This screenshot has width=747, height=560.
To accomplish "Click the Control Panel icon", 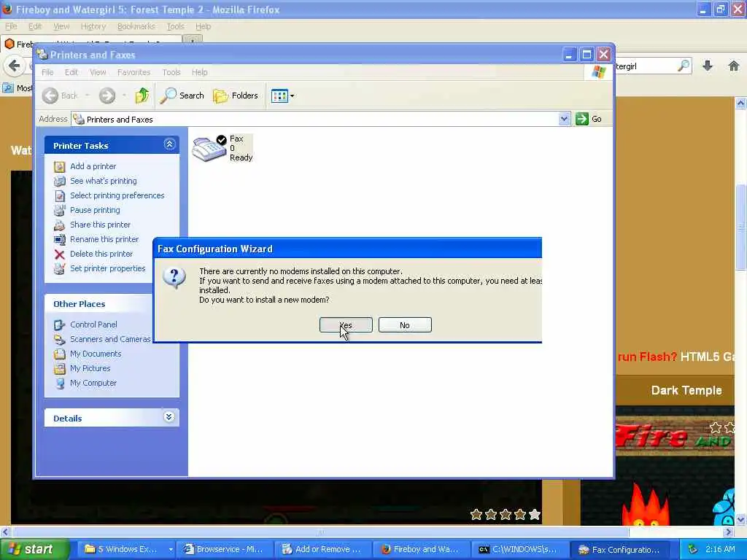I will point(60,324).
